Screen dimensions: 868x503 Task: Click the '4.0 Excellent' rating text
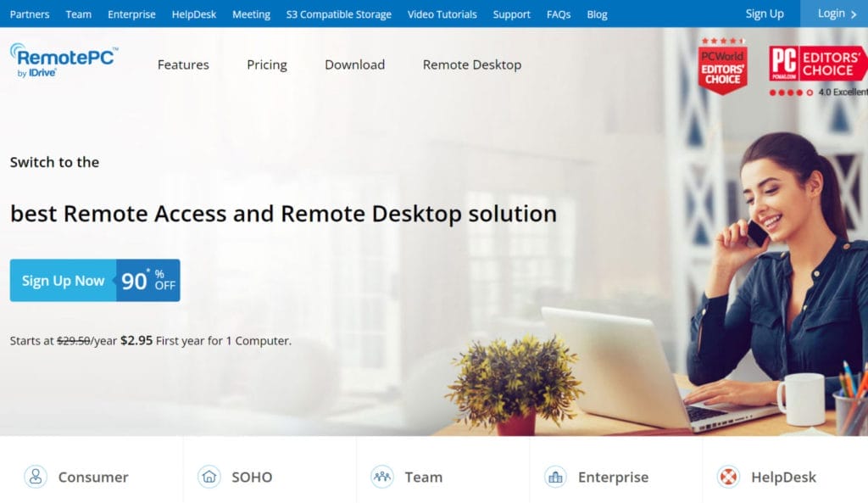click(843, 92)
